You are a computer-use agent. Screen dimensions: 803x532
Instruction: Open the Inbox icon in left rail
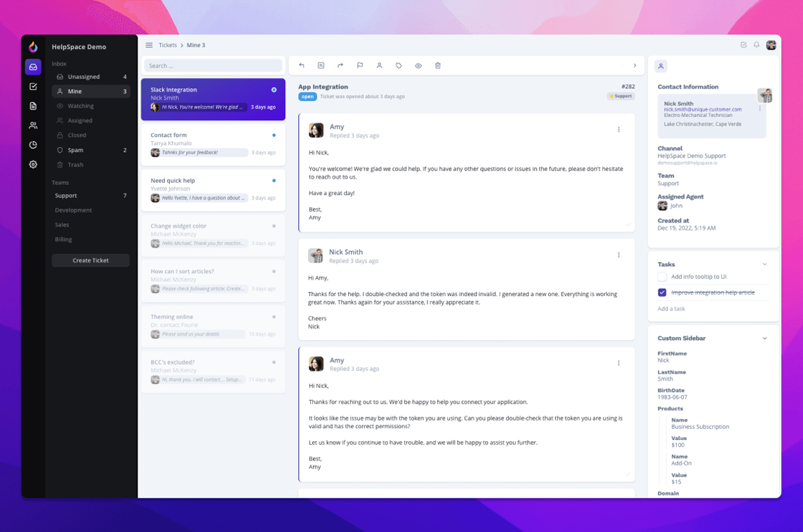point(33,67)
